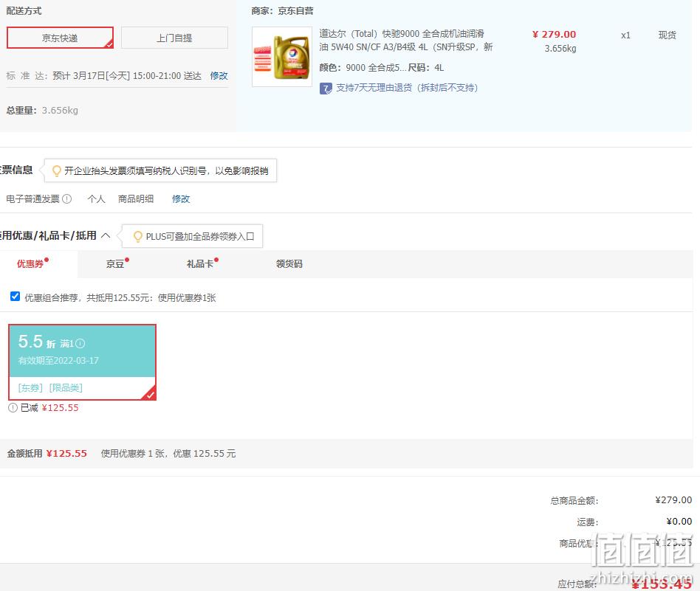
Task: Click the 现货 stock status text
Action: pos(668,35)
